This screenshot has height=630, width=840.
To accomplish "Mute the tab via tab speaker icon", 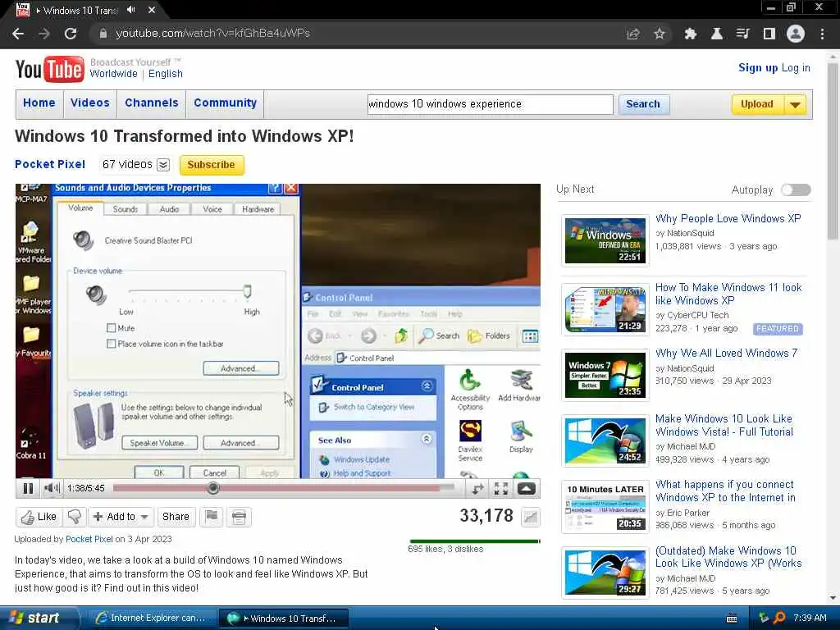I will (x=131, y=10).
